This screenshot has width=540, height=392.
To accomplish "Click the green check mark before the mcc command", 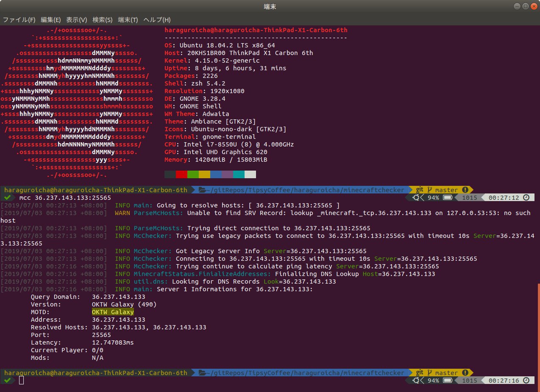I will point(7,198).
